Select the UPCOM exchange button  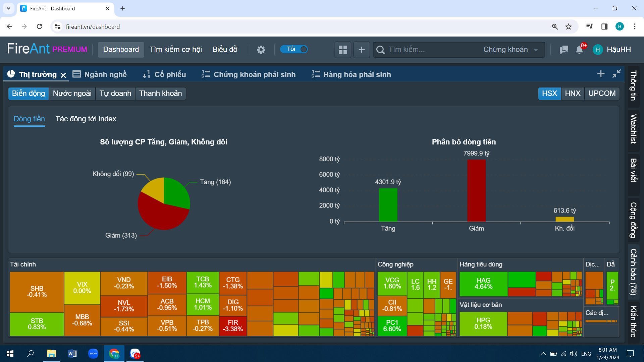pyautogui.click(x=602, y=93)
